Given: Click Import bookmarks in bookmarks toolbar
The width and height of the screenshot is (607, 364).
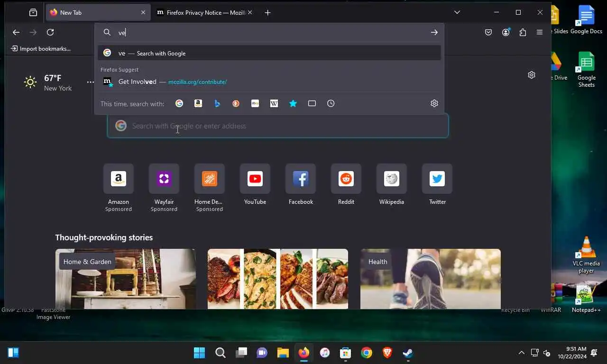Looking at the screenshot, I should 41,48.
